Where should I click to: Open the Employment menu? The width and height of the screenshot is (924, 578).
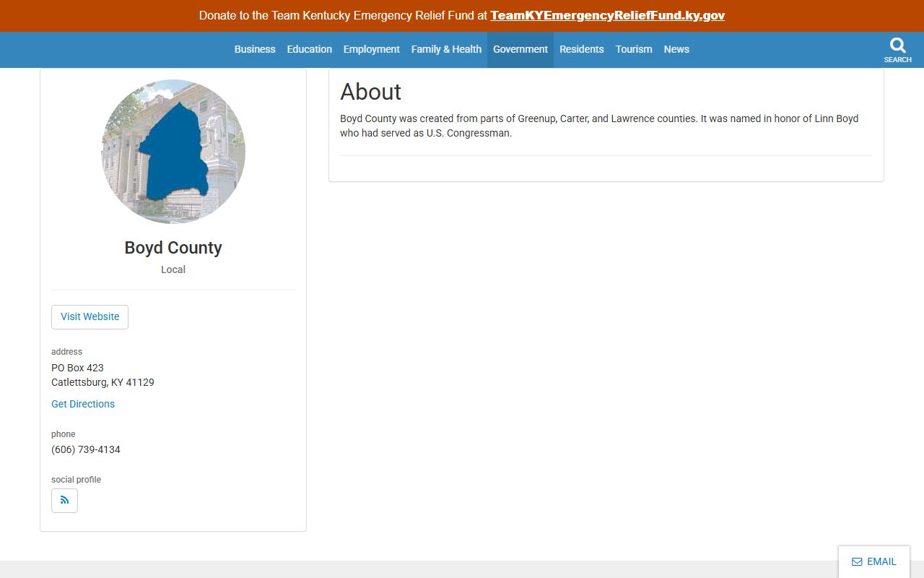pyautogui.click(x=372, y=49)
